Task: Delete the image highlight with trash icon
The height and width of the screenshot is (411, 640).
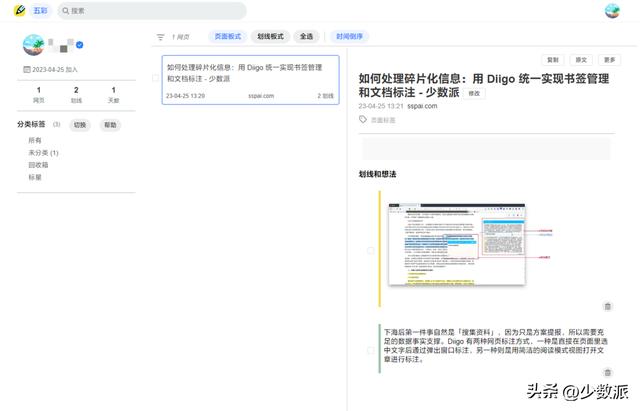Action: (x=607, y=306)
